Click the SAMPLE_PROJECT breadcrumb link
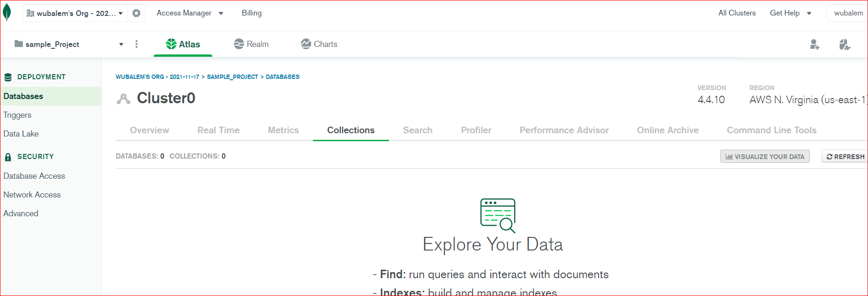868x296 pixels. [x=232, y=77]
